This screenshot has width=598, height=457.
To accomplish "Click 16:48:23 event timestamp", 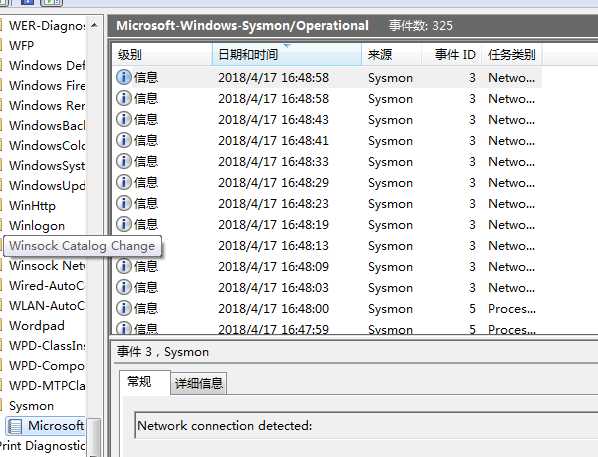I will [273, 204].
